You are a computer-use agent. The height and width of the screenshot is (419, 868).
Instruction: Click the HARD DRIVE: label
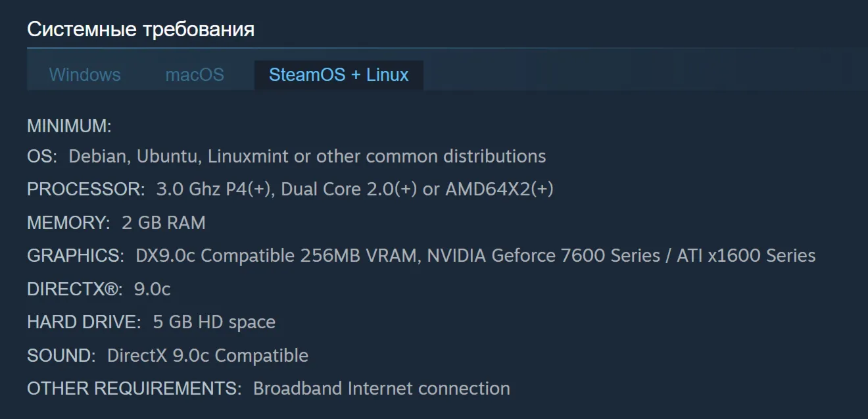coord(84,322)
